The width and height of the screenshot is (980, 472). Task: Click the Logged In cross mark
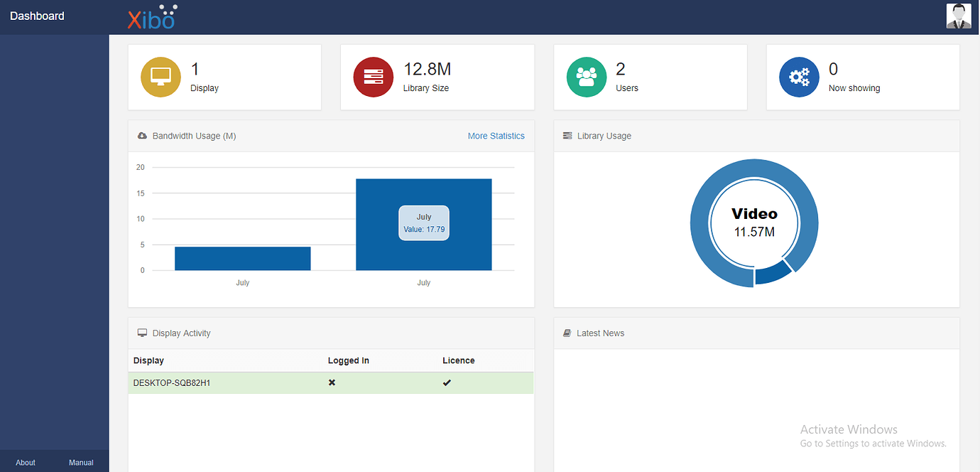[332, 383]
